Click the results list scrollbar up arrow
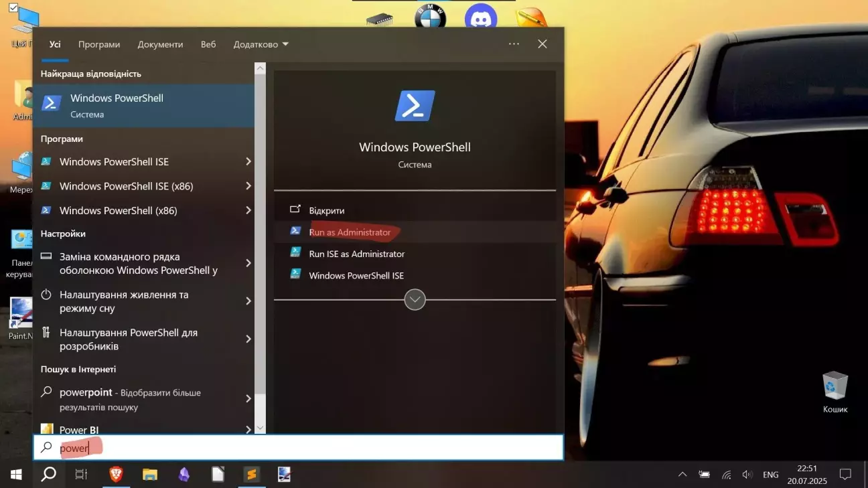Viewport: 868px width, 488px height. 261,68
